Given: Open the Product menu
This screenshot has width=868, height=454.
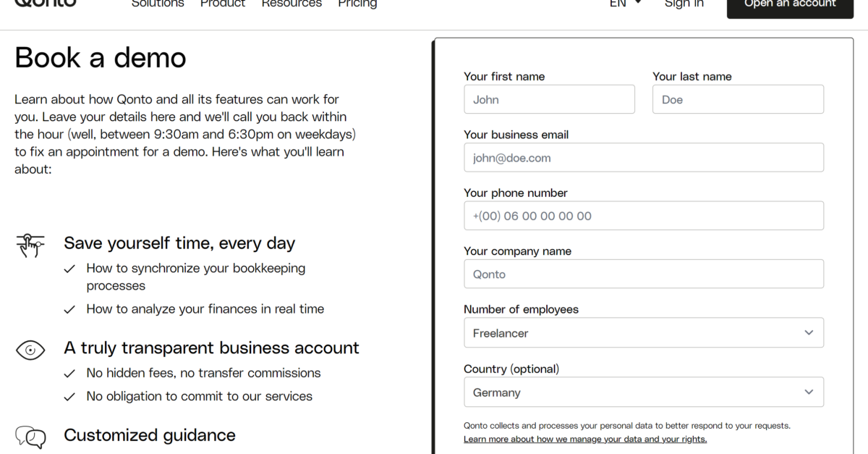Looking at the screenshot, I should 223,4.
